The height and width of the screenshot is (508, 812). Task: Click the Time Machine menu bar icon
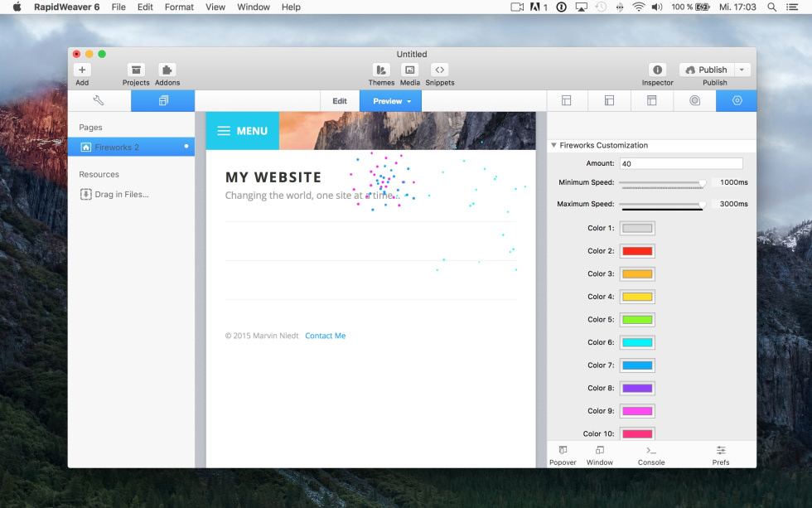click(x=601, y=7)
